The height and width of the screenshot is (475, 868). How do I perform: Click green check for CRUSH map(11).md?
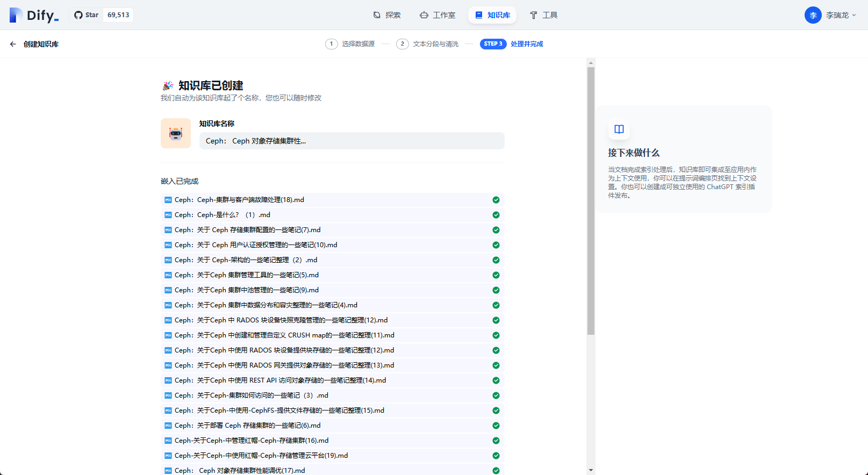(x=496, y=335)
